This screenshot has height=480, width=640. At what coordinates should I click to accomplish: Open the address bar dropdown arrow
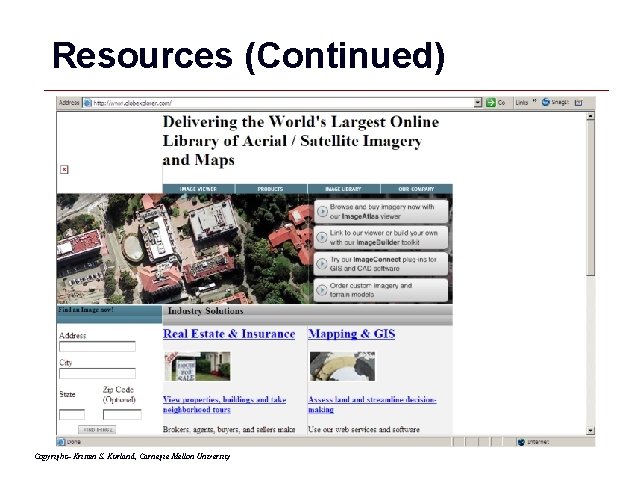478,103
